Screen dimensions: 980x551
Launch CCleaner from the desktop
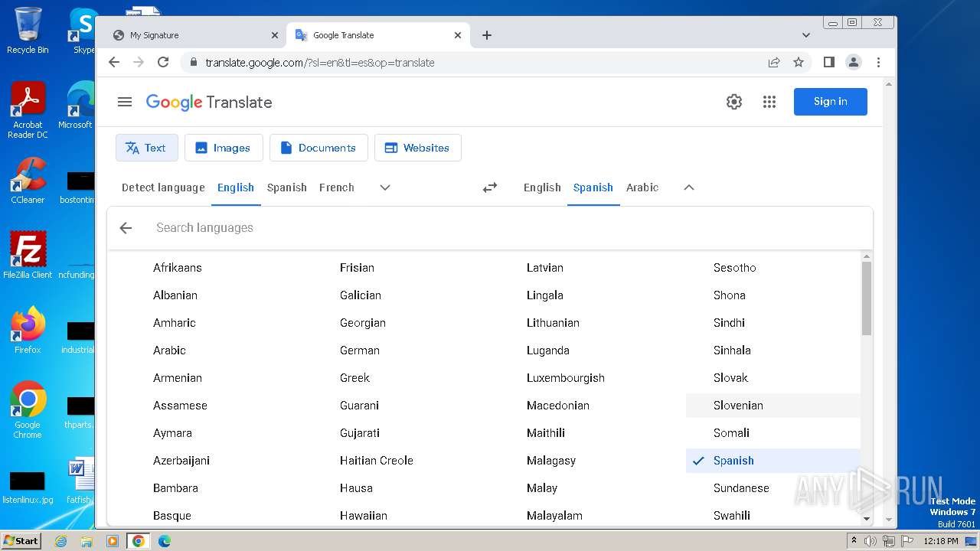[28, 181]
